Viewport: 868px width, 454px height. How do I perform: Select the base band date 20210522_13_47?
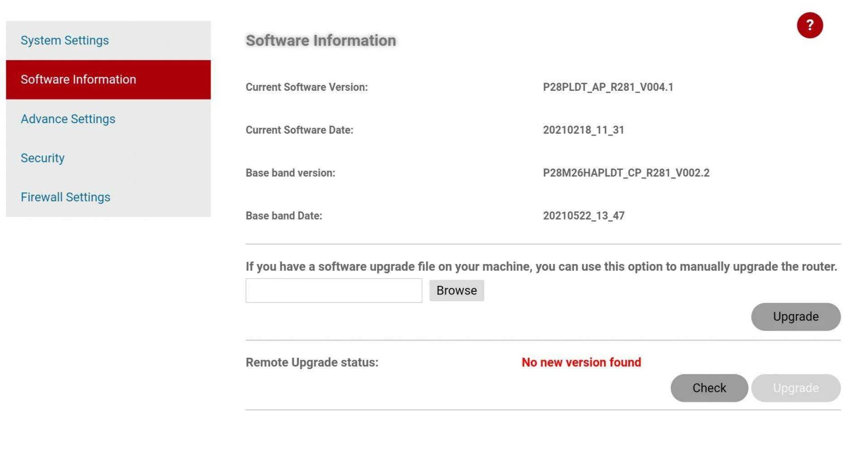[x=584, y=216]
